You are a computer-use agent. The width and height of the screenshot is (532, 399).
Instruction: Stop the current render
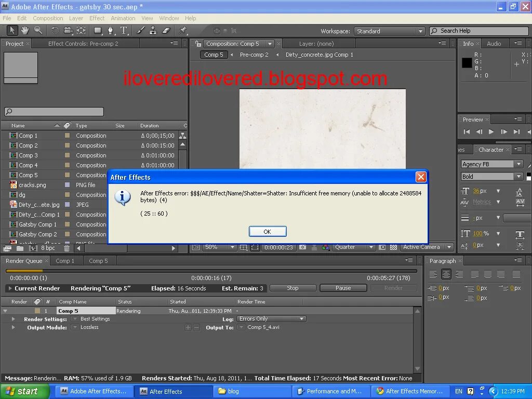292,288
